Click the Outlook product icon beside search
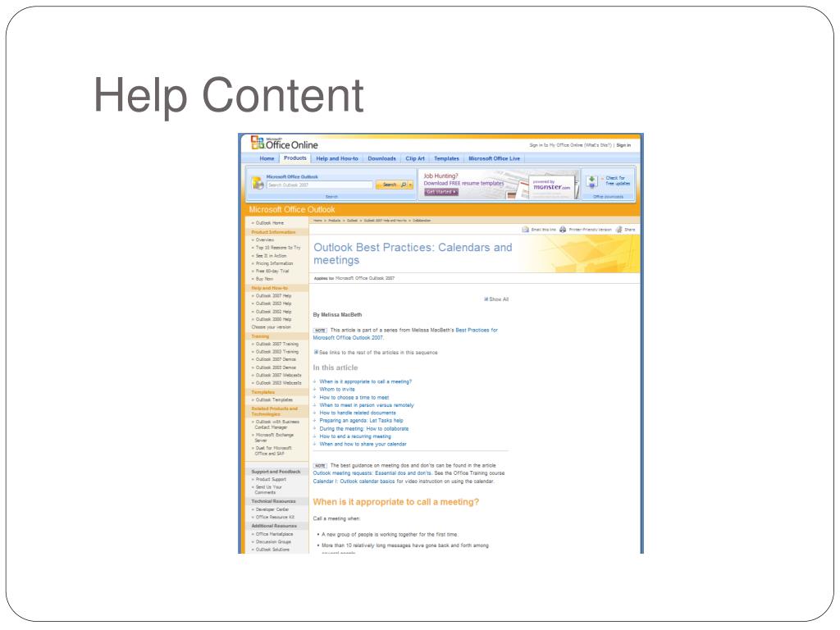Screen dimensions: 840x630 point(258,183)
